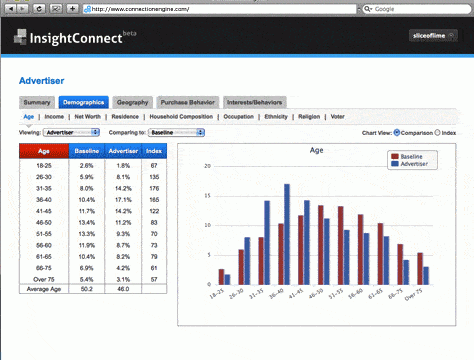Viewport: 474px width, 360px height.
Task: Click the InsightConnect logo icon
Action: click(x=20, y=37)
